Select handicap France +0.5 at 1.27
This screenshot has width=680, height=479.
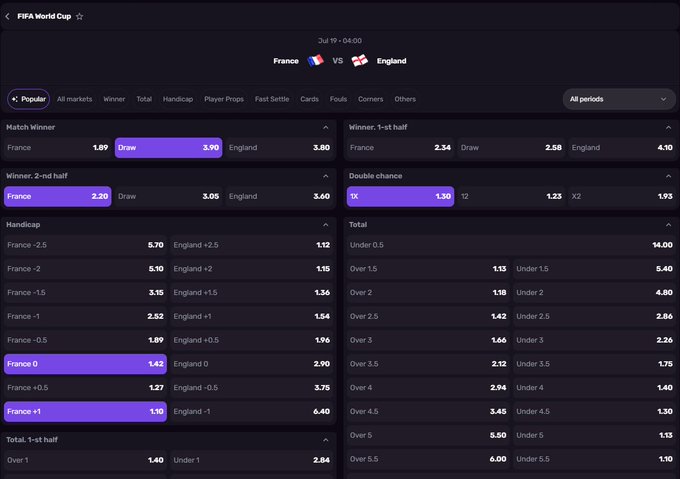pos(85,388)
